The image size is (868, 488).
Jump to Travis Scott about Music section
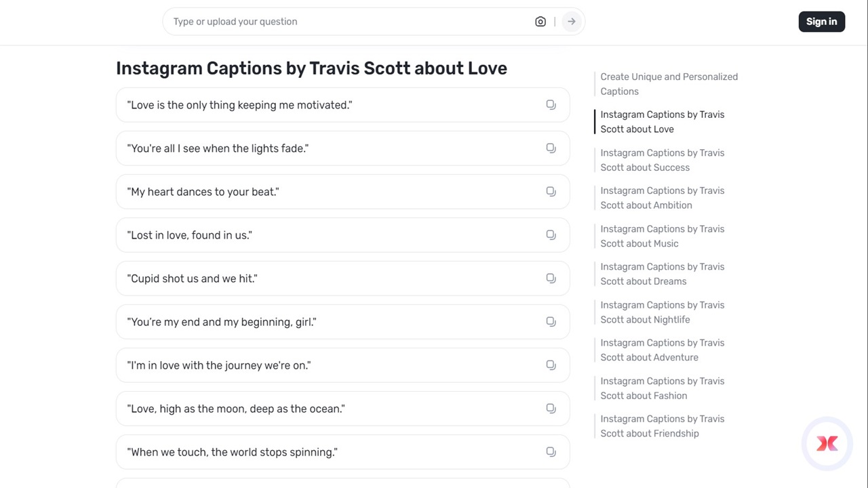pos(662,236)
